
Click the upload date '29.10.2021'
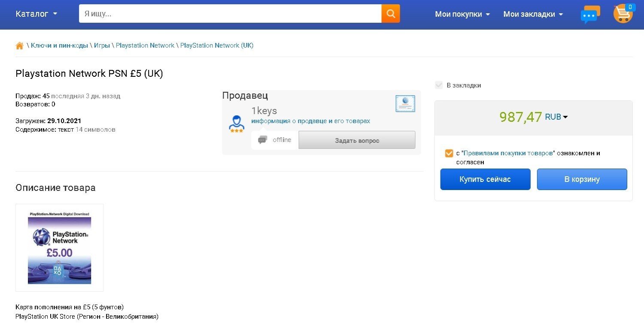pyautogui.click(x=64, y=121)
